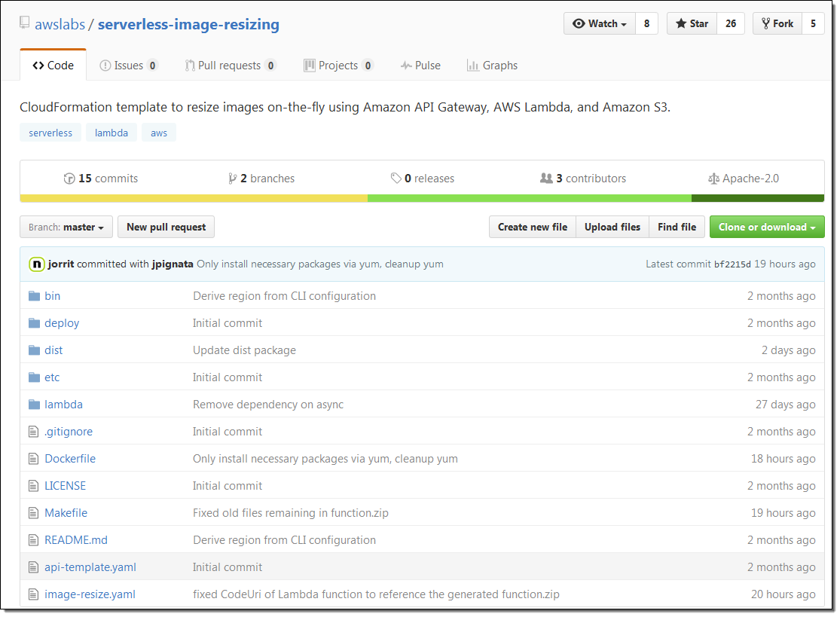Click the Fork button
This screenshot has width=840, height=617.
pos(777,23)
